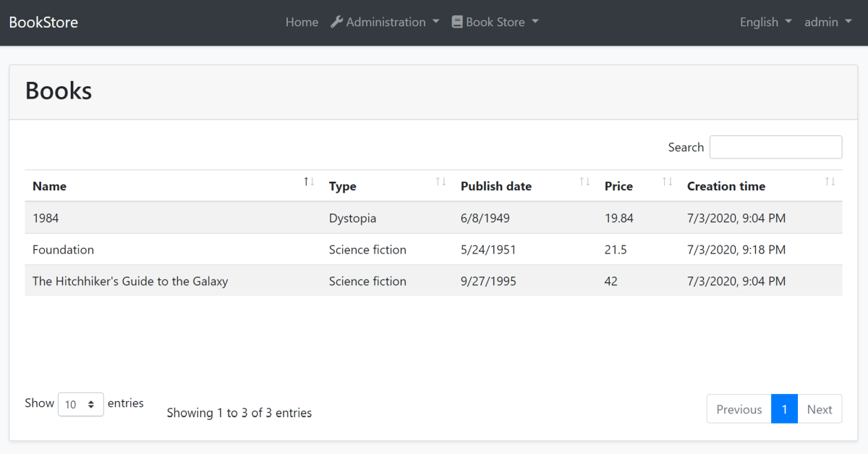
Task: Click the Publish date sort arrows
Action: pos(584,181)
